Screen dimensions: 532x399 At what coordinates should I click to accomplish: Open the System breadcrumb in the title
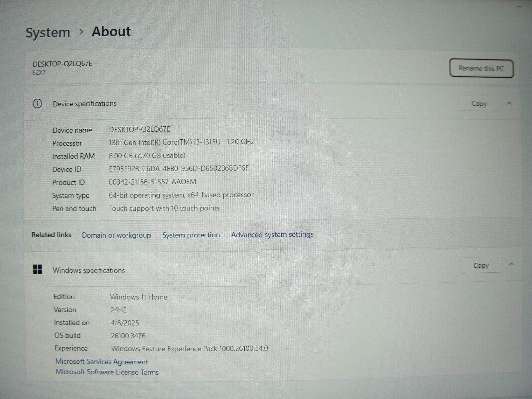[48, 32]
